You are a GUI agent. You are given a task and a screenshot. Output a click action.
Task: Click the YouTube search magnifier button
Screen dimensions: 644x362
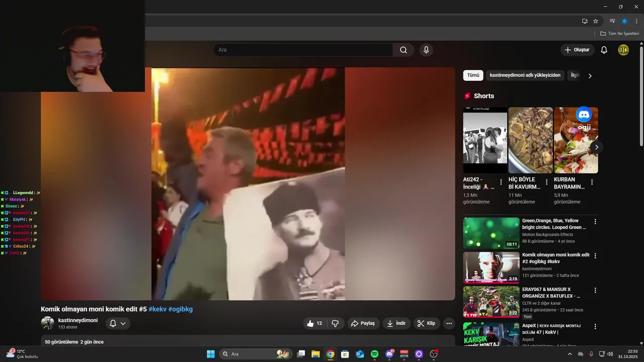point(404,50)
